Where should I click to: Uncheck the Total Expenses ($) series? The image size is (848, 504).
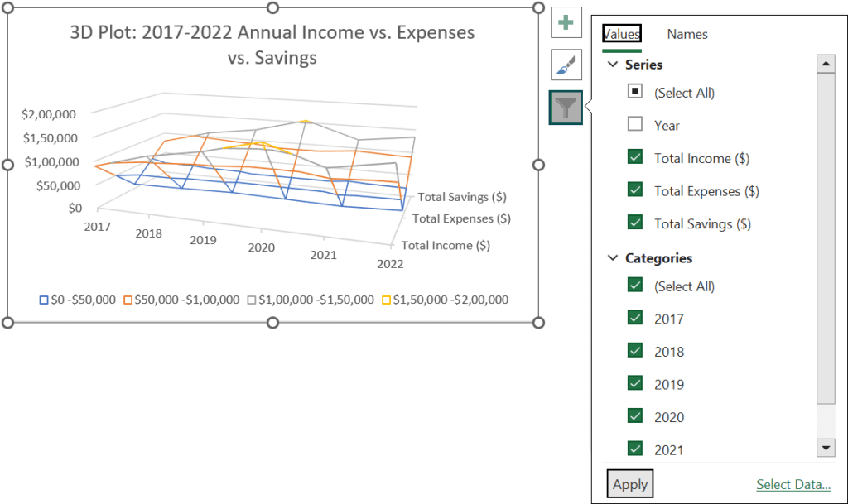pos(635,190)
